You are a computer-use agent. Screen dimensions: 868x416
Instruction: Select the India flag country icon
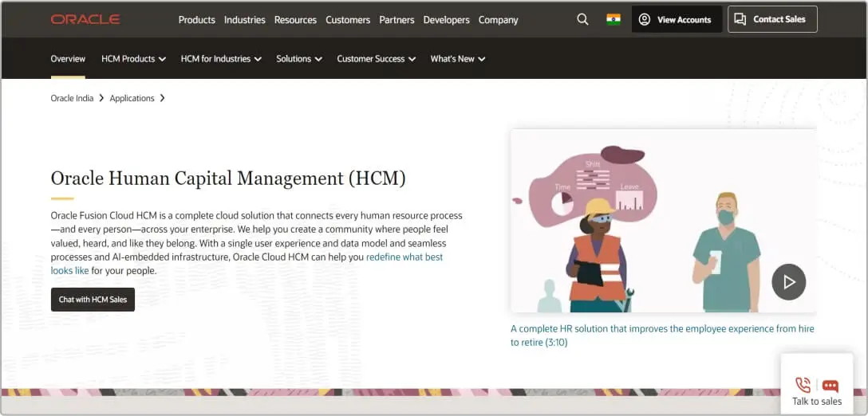point(613,19)
